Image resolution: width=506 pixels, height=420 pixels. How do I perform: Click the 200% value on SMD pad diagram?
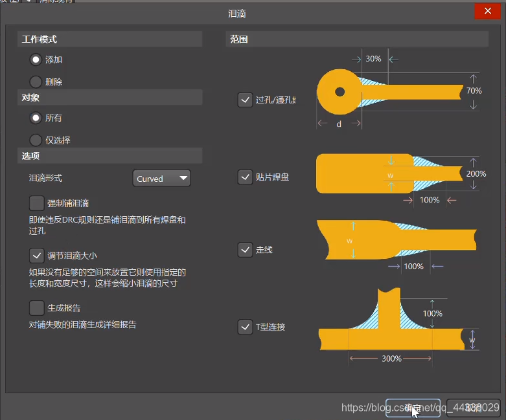pyautogui.click(x=476, y=173)
